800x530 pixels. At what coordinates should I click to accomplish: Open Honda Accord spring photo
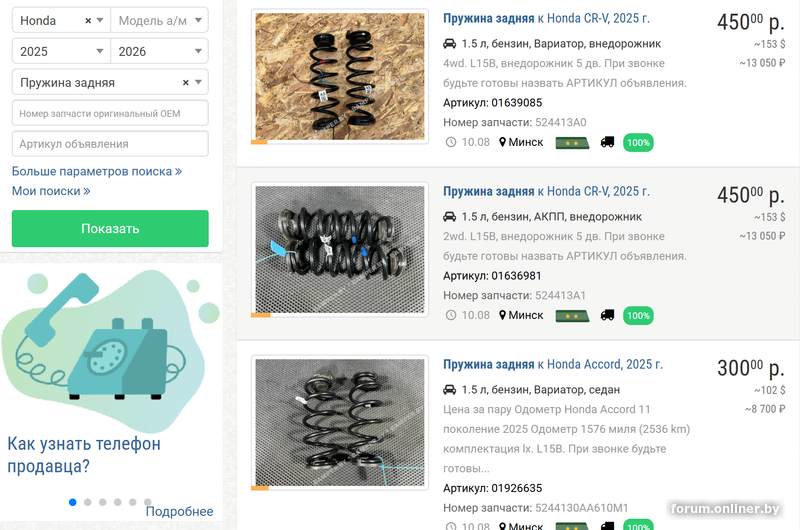tap(340, 422)
